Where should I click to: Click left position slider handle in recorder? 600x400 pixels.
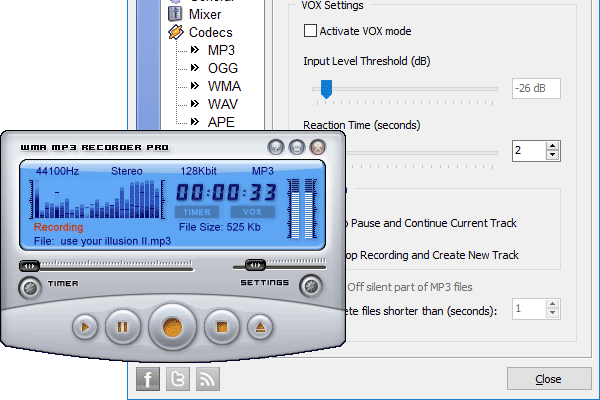pos(29,266)
